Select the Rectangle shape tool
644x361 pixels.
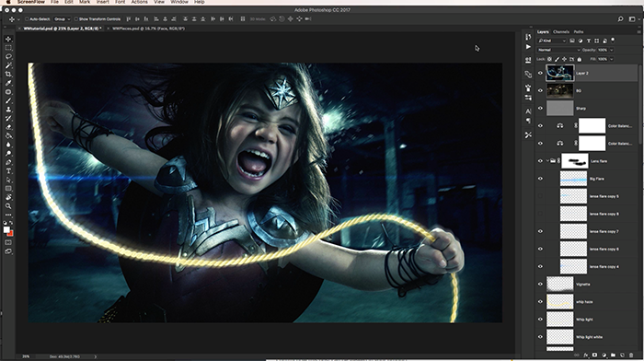[8, 189]
